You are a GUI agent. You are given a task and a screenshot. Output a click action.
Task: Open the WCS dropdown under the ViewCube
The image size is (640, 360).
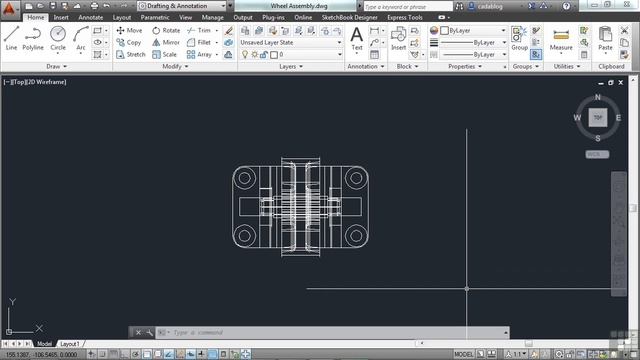597,154
